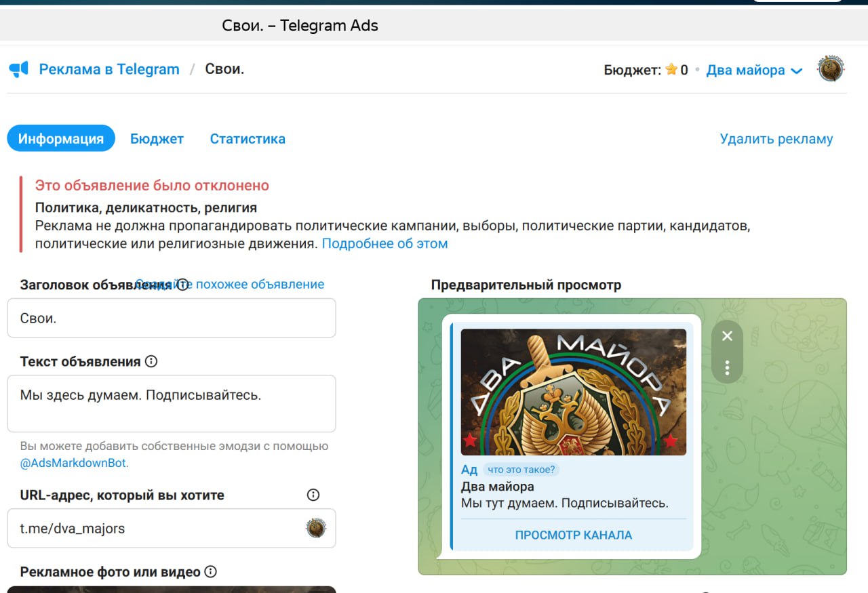The image size is (868, 593).
Task: Click 'что это такое?' badge in preview
Action: [521, 470]
